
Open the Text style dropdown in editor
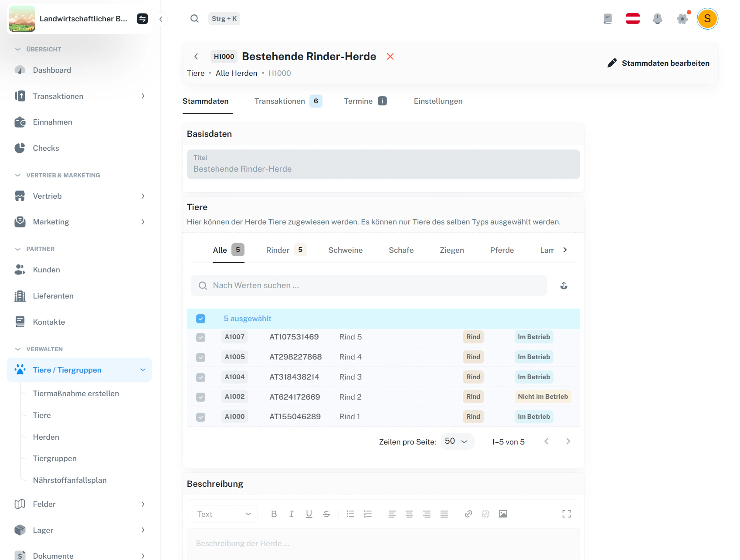225,514
